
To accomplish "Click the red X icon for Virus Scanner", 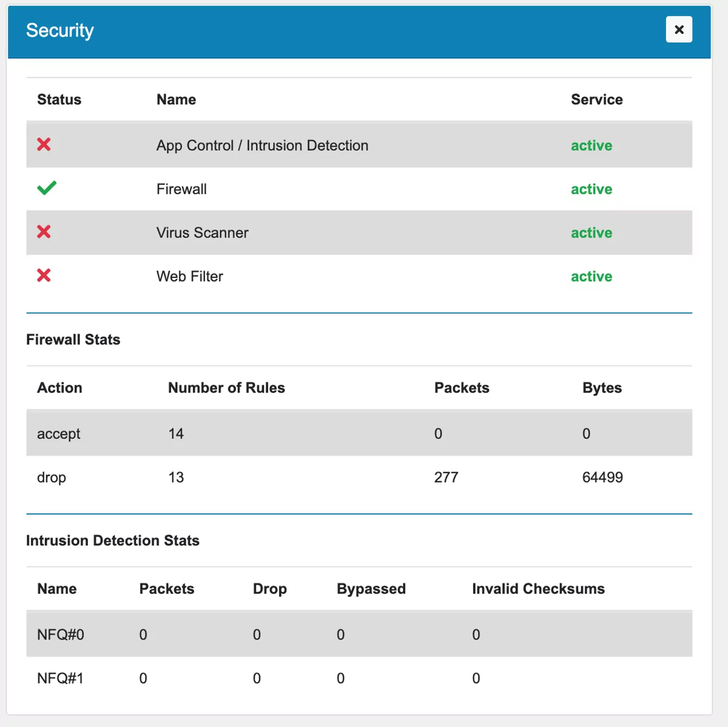I will tap(43, 232).
